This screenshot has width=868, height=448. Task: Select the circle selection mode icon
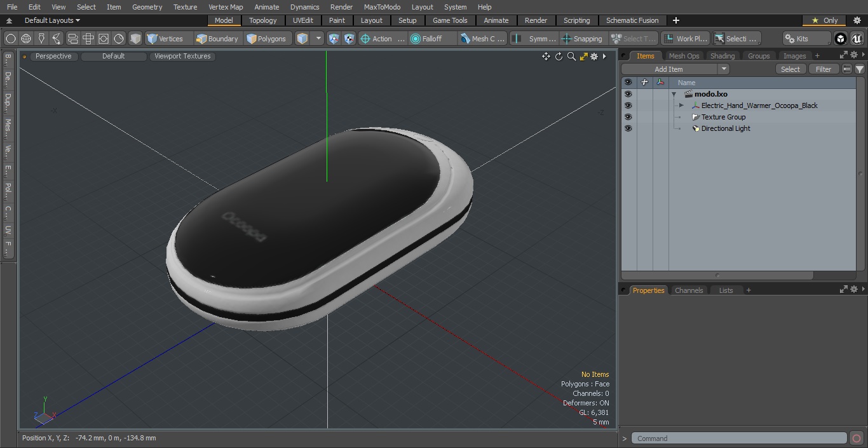[11, 39]
